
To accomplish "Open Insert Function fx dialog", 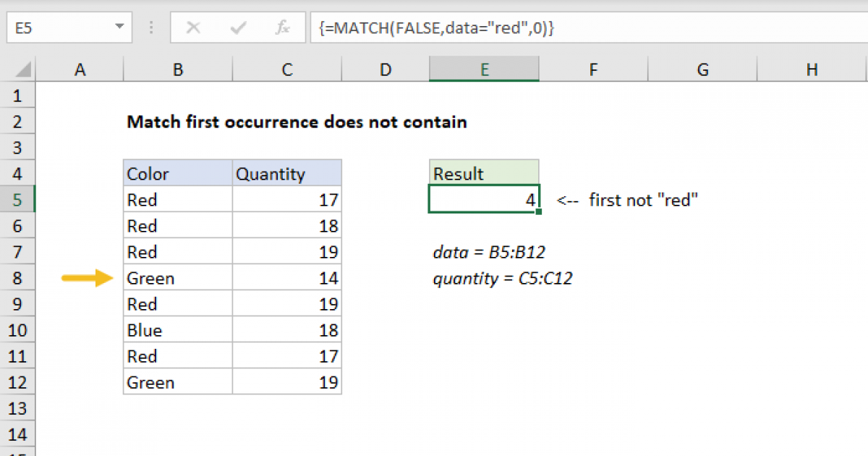I will pos(283,28).
